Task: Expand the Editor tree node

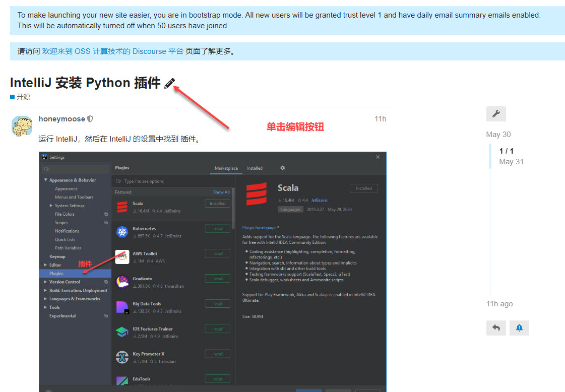Action: coord(45,265)
